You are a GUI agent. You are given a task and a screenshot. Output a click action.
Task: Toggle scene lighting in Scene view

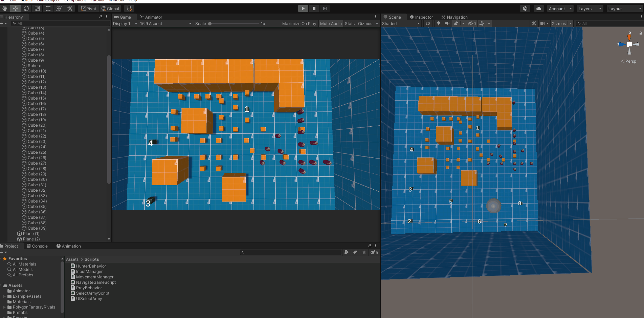pyautogui.click(x=439, y=23)
